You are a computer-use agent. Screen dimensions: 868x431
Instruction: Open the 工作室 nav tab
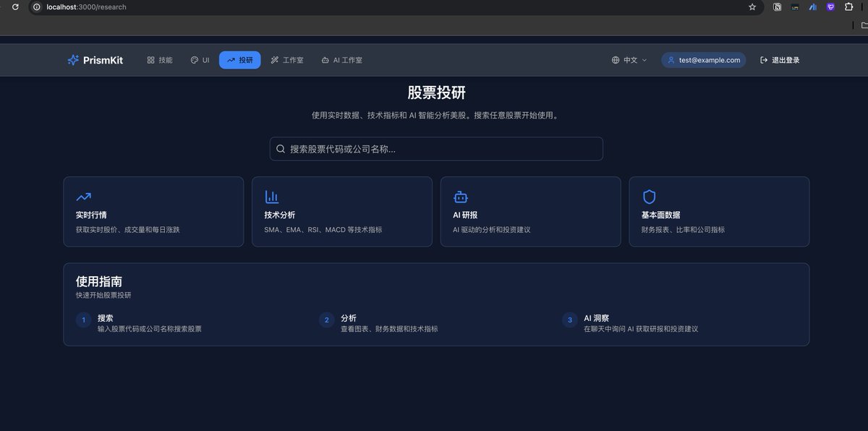287,60
